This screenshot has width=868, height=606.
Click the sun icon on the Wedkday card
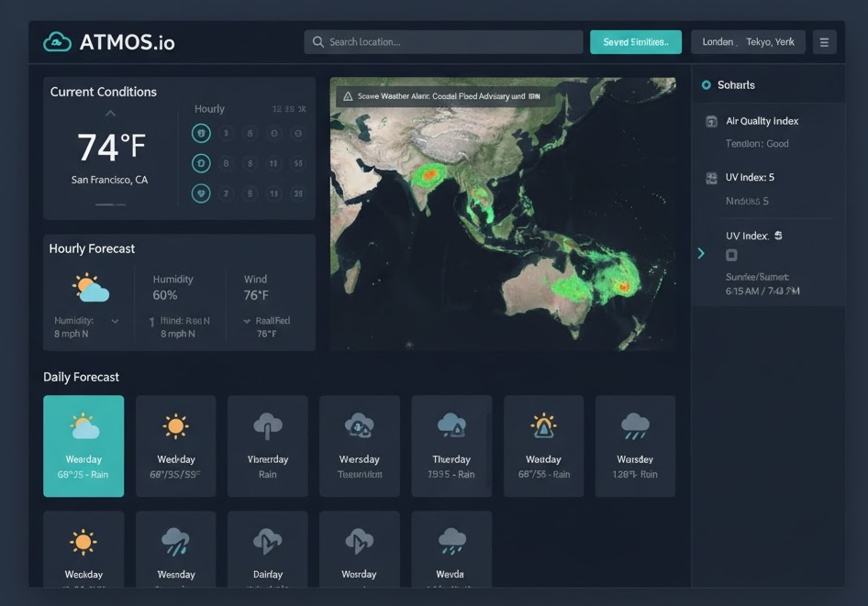coord(175,426)
